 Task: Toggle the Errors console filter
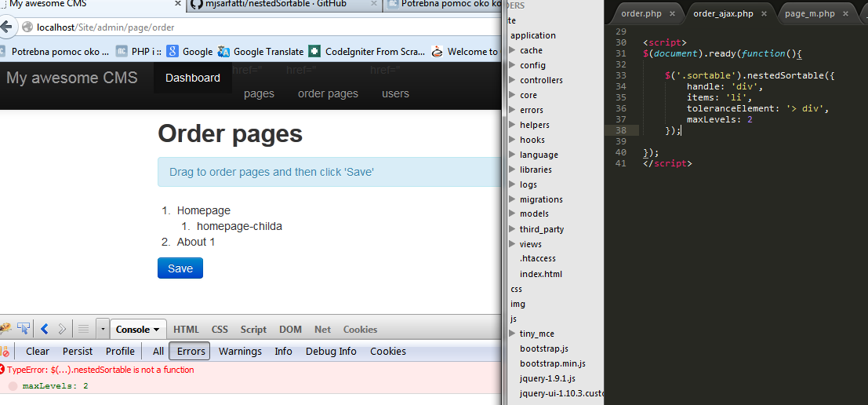(191, 352)
